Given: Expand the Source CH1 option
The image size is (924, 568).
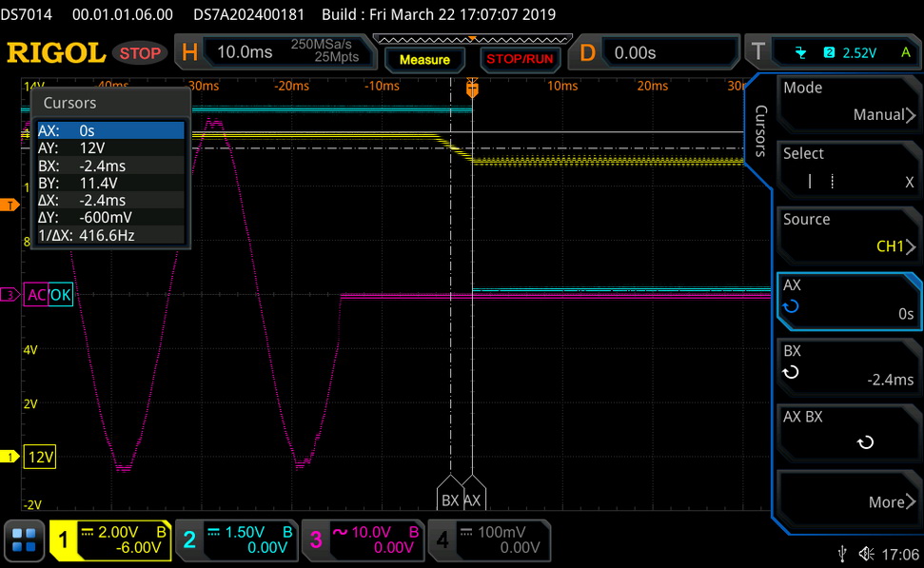Looking at the screenshot, I should [849, 236].
